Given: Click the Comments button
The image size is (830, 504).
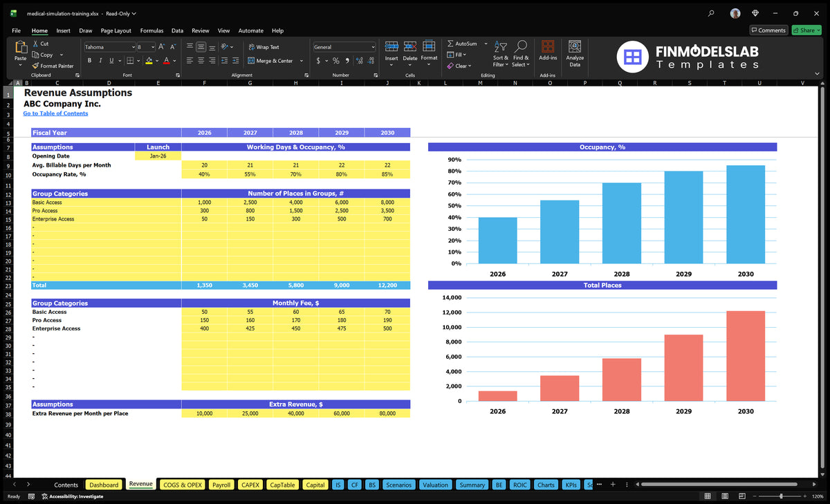Looking at the screenshot, I should click(768, 30).
